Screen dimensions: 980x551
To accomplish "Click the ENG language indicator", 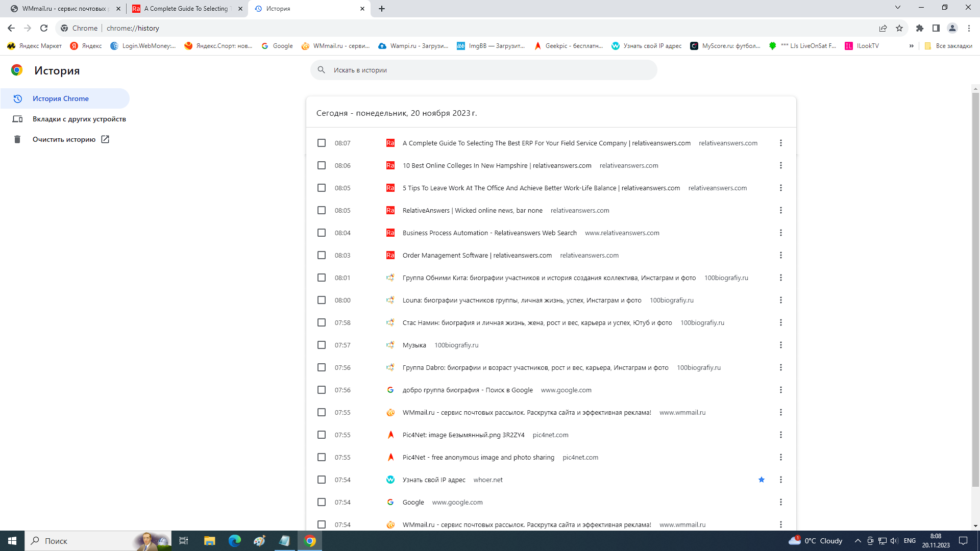I will click(910, 541).
